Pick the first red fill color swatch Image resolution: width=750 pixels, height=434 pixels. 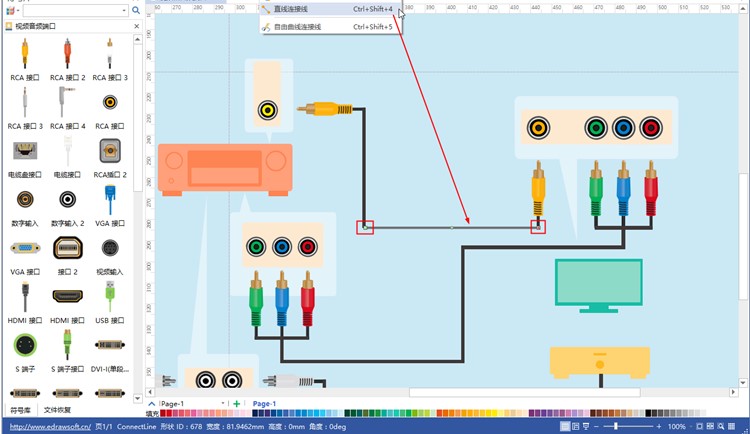click(163, 413)
